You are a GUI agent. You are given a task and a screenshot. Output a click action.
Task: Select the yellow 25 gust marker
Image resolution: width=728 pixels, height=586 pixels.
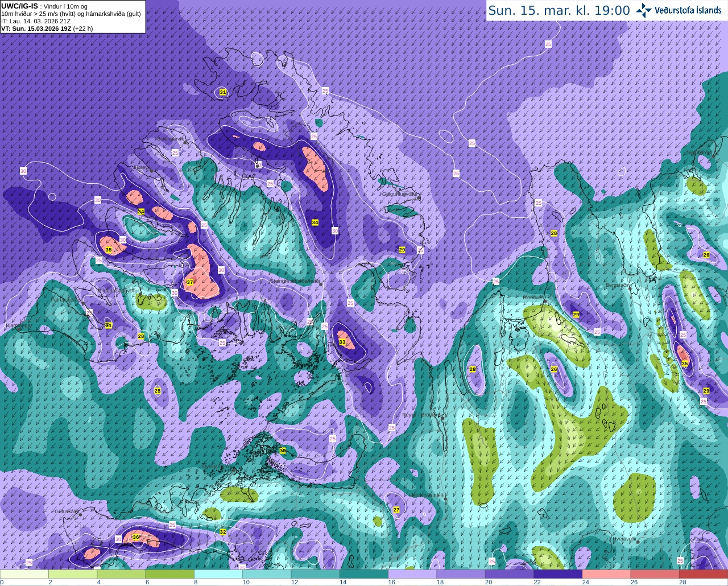[x=158, y=391]
